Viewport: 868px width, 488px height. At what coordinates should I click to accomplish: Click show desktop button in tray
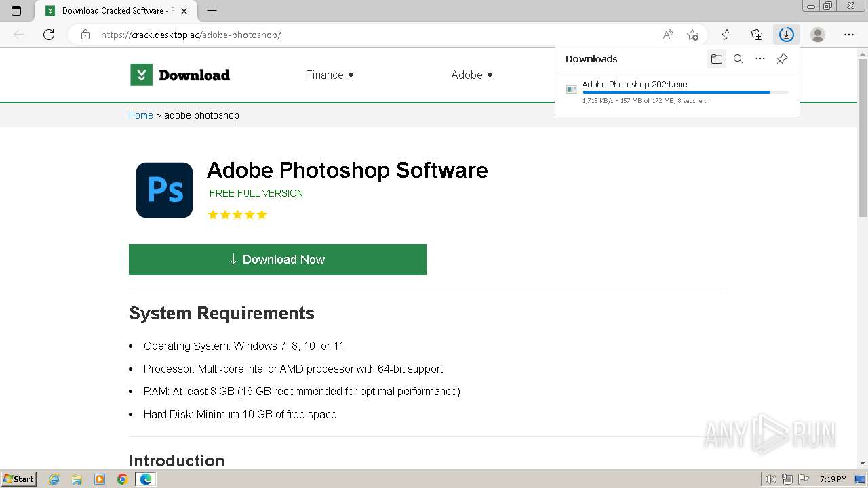pos(860,479)
